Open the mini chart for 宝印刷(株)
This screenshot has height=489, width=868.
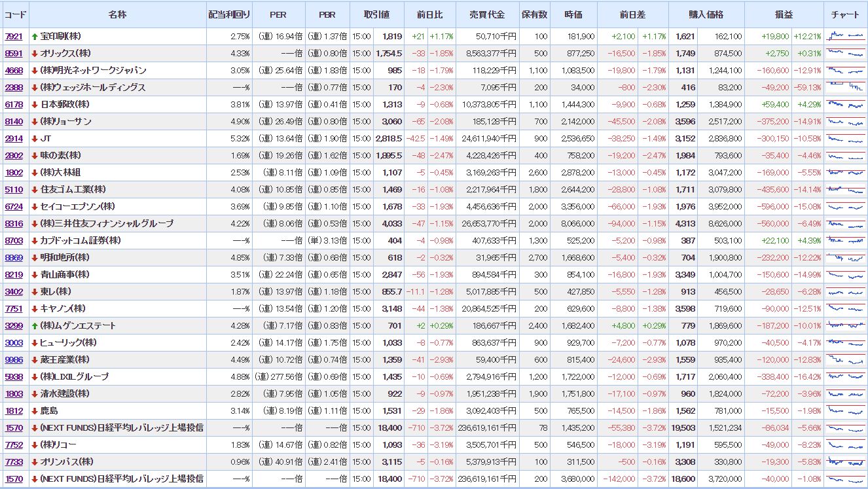point(845,37)
